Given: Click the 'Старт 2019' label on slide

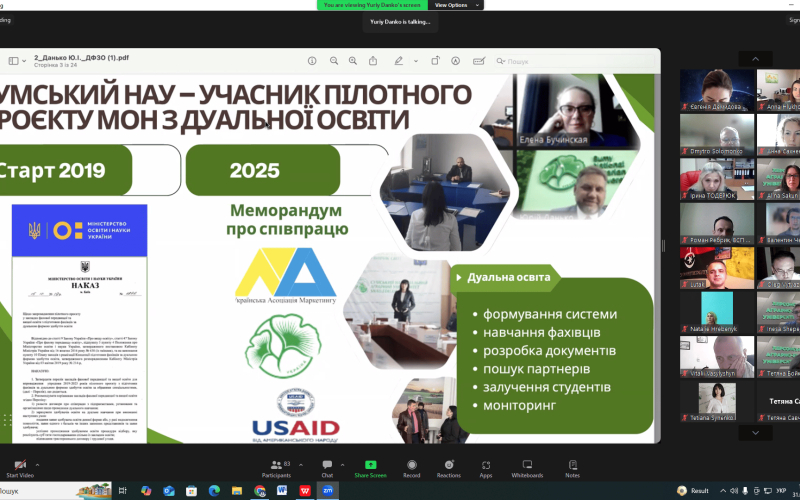Looking at the screenshot, I should pyautogui.click(x=52, y=170).
